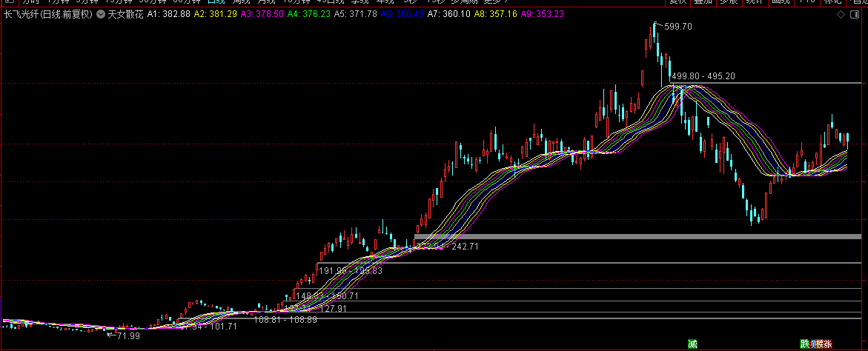The image size is (868, 351).
Task: Click the magenta A3: 378.50 value
Action: pos(261,14)
